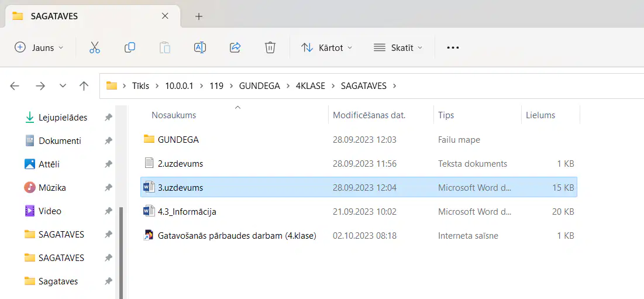Screen dimensions: 644x299
Task: Click SAGATAVES in the address path
Action: point(363,86)
